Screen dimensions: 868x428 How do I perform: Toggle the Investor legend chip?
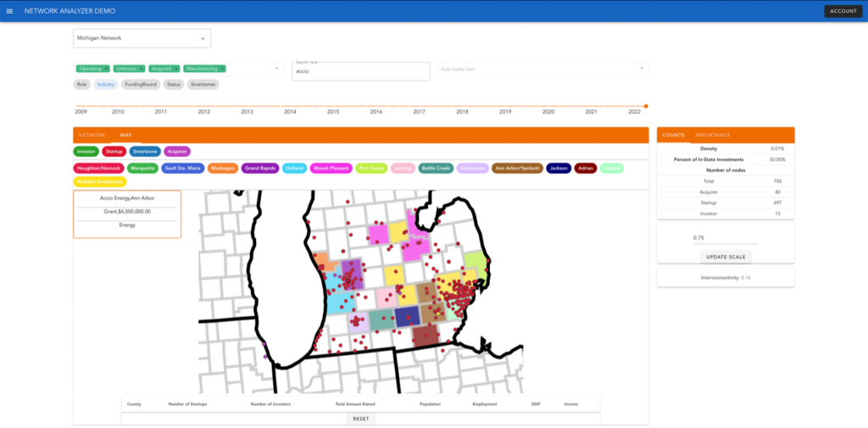pos(86,151)
